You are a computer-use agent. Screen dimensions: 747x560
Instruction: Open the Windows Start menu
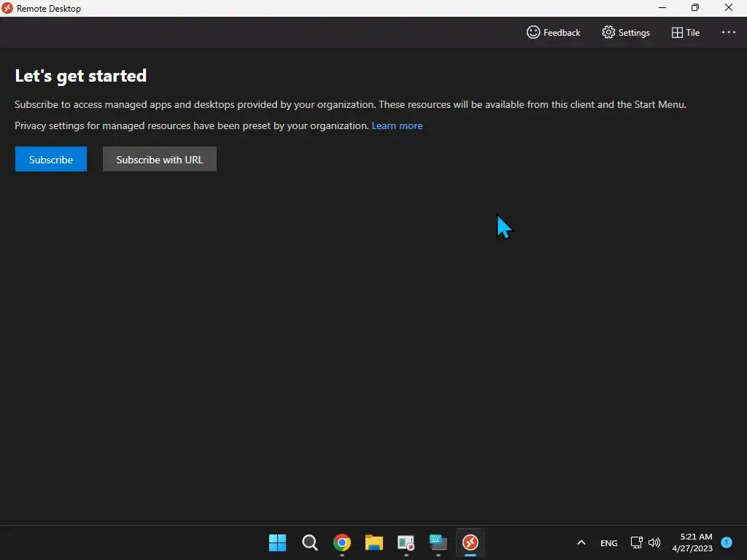pos(277,542)
